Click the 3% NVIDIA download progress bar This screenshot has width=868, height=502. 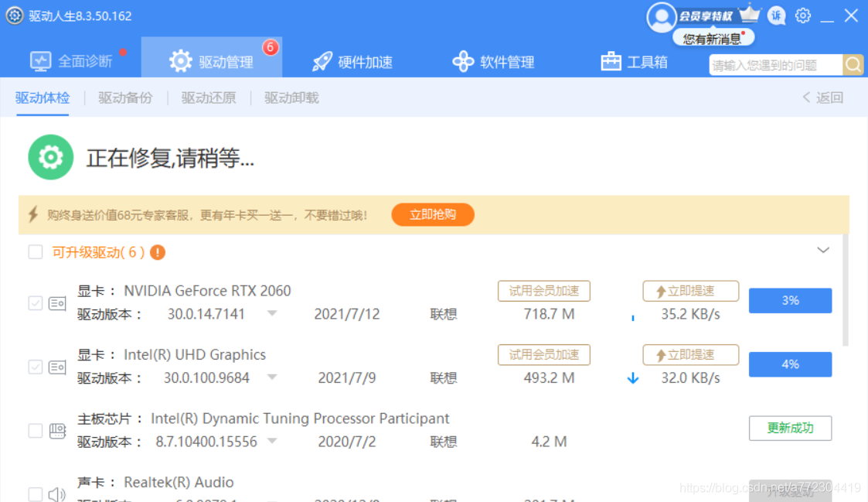point(790,300)
